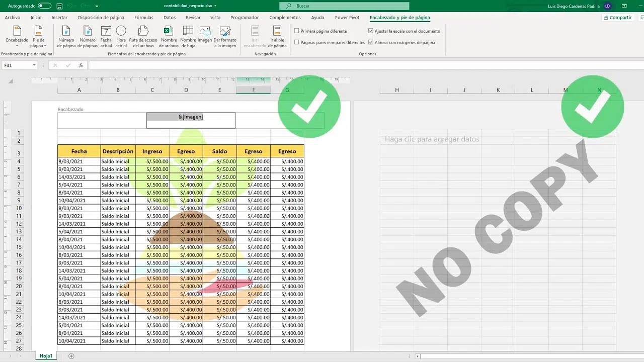This screenshot has height=362, width=644.
Task: Click the Saldo header cell
Action: pyautogui.click(x=220, y=151)
